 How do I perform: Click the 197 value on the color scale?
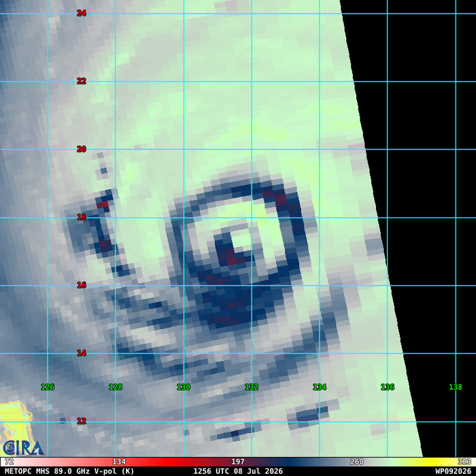click(x=238, y=462)
